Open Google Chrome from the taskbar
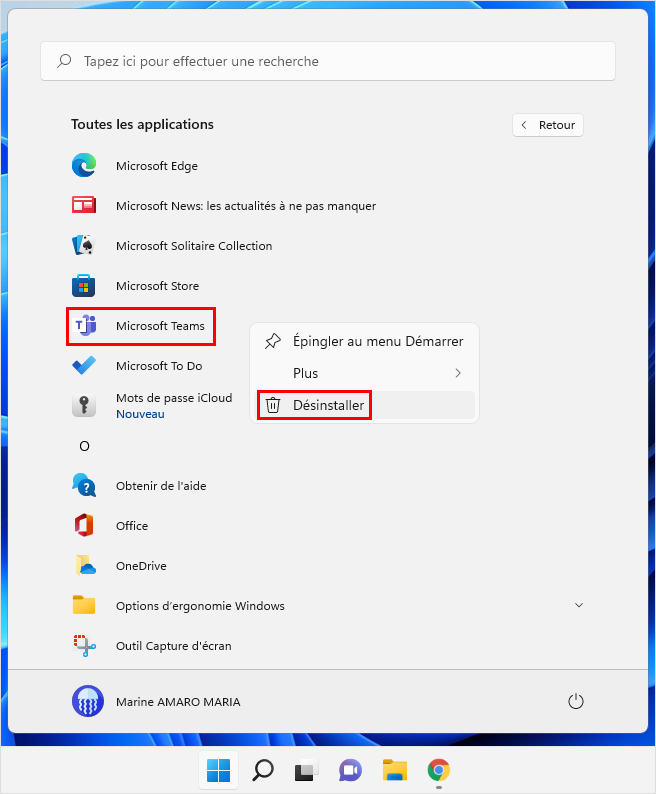The width and height of the screenshot is (656, 794). pyautogui.click(x=439, y=770)
